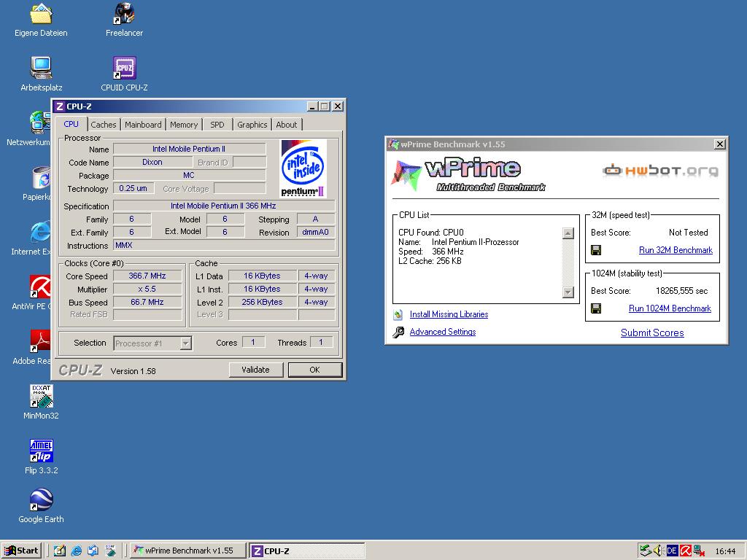Click network disconnected tray icon
This screenshot has width=747, height=560.
(699, 551)
